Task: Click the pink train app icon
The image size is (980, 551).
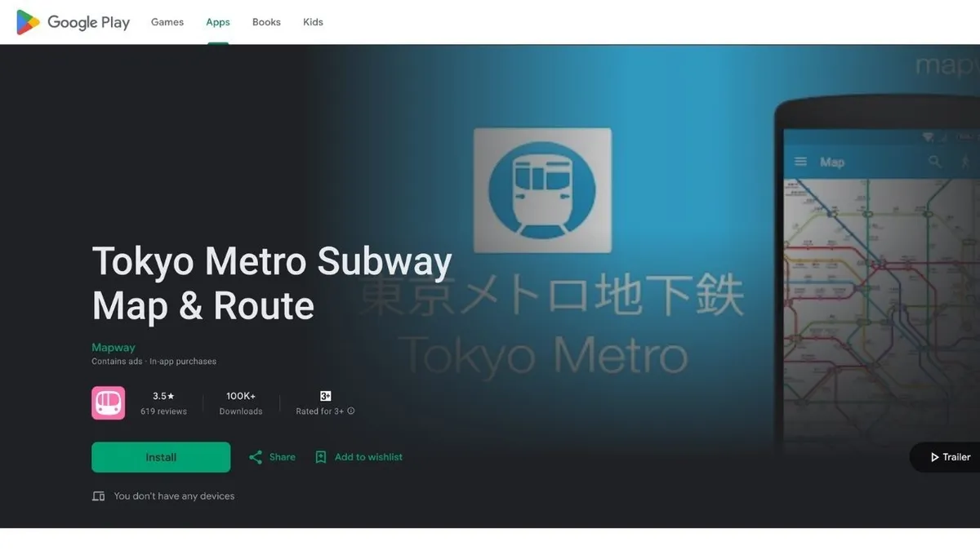Action: [108, 403]
